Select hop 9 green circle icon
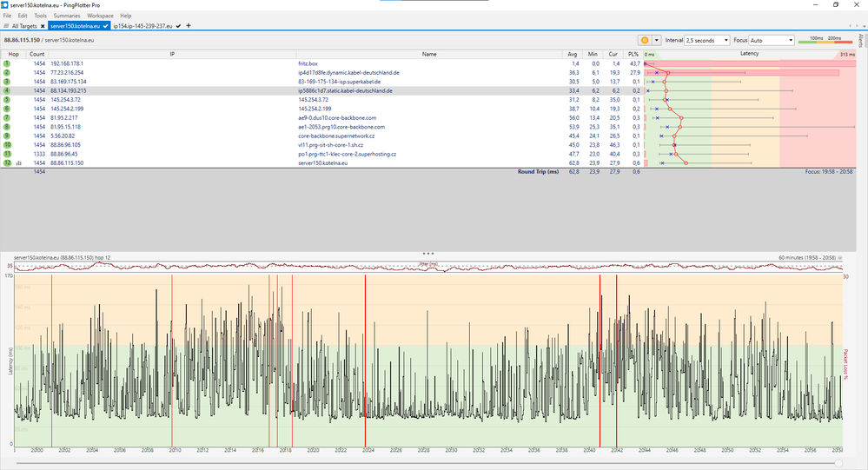The height and width of the screenshot is (470, 868). [7, 136]
